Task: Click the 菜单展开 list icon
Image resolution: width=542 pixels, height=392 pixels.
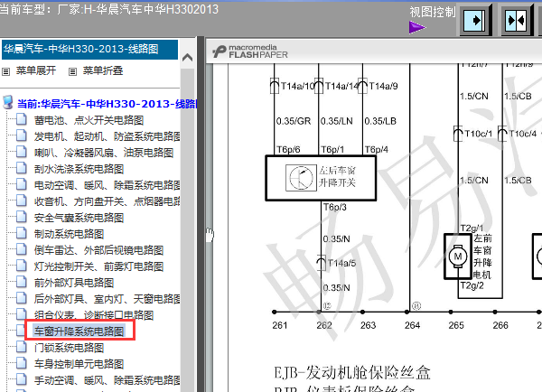Action: (6, 72)
